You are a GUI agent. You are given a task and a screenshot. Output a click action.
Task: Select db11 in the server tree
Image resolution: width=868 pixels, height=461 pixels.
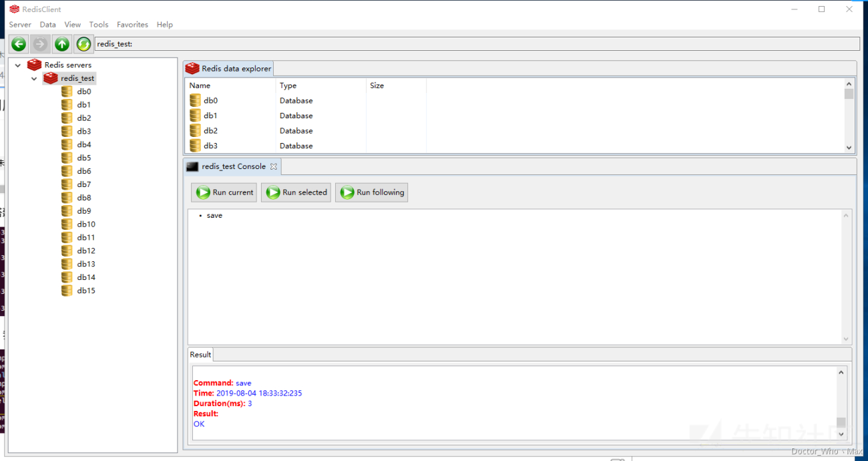pos(86,237)
